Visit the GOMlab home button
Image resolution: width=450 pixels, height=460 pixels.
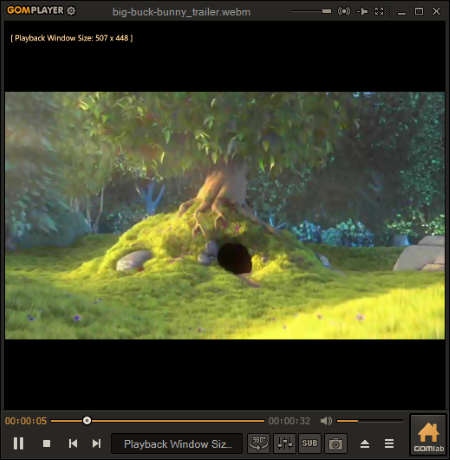coord(428,435)
